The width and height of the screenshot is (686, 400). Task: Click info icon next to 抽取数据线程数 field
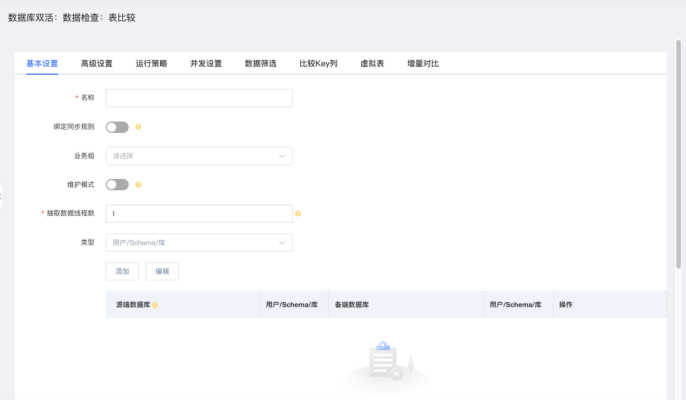pos(298,213)
